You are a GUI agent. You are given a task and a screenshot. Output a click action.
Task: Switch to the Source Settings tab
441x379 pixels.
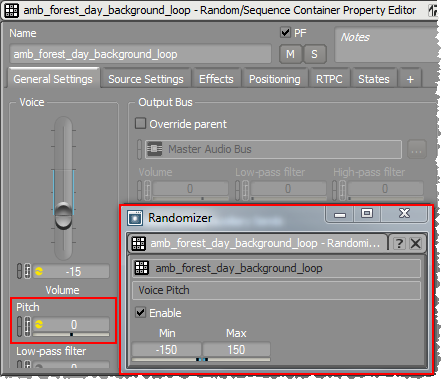coord(146,79)
